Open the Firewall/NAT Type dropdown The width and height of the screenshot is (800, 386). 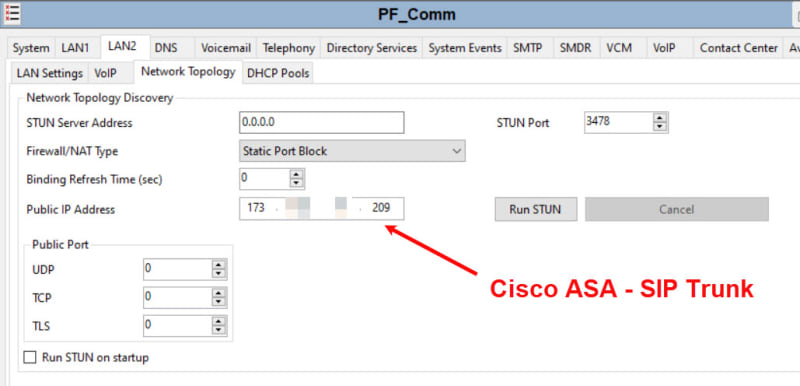pos(352,151)
